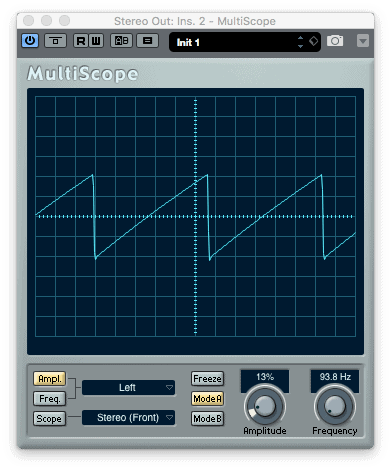Open the plug-in functions menu arrow
Image resolution: width=391 pixels, height=470 pixels.
363,41
